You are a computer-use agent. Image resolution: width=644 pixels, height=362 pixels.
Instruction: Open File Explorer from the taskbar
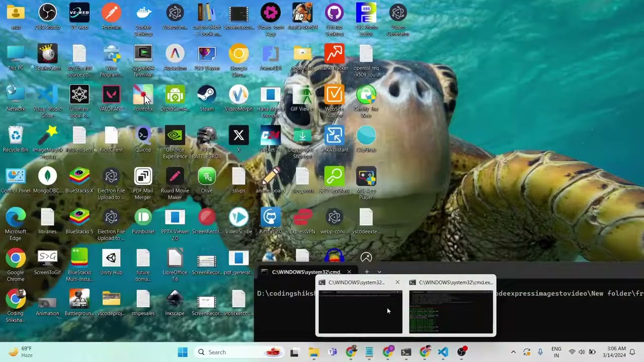(313, 352)
